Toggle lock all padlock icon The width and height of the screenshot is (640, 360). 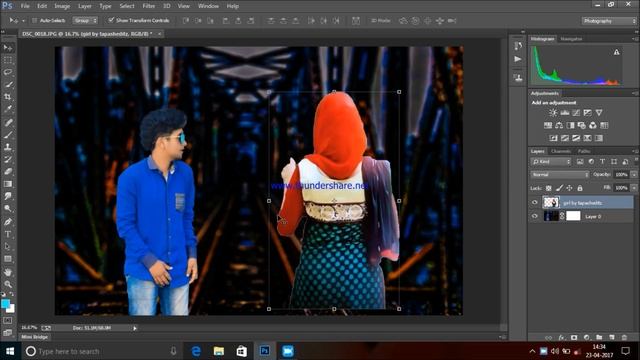pos(580,188)
